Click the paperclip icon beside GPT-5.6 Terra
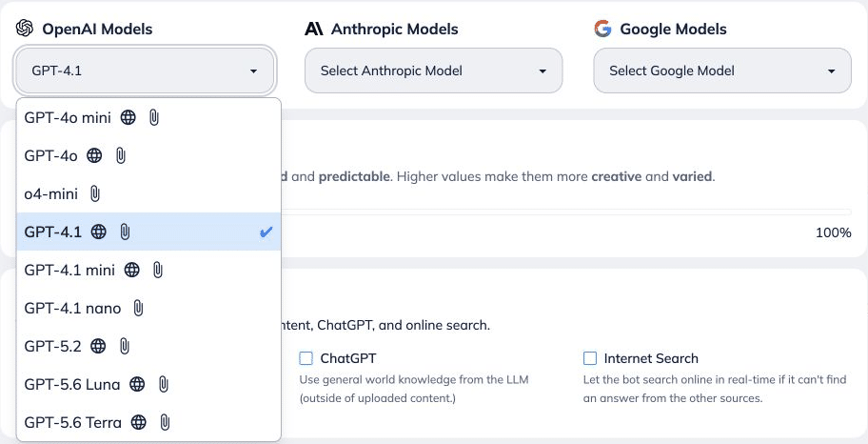Screen dimensions: 868x444 pyautogui.click(x=165, y=422)
